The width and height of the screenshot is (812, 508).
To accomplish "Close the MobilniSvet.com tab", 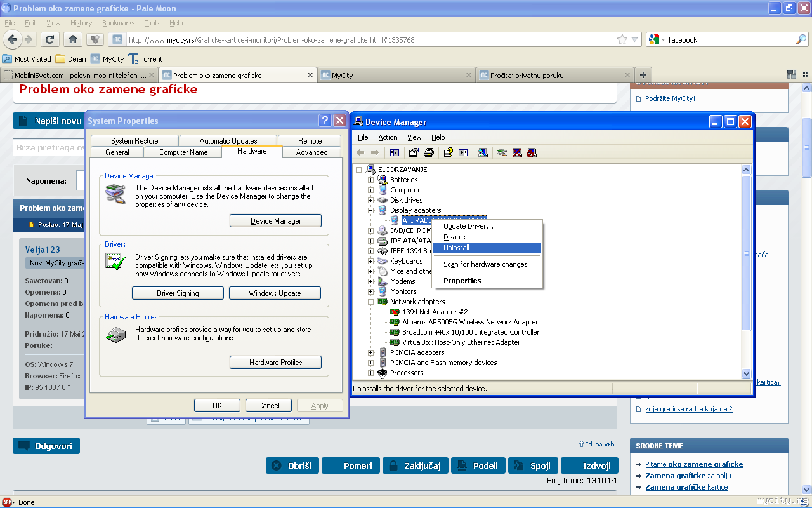I will click(151, 75).
